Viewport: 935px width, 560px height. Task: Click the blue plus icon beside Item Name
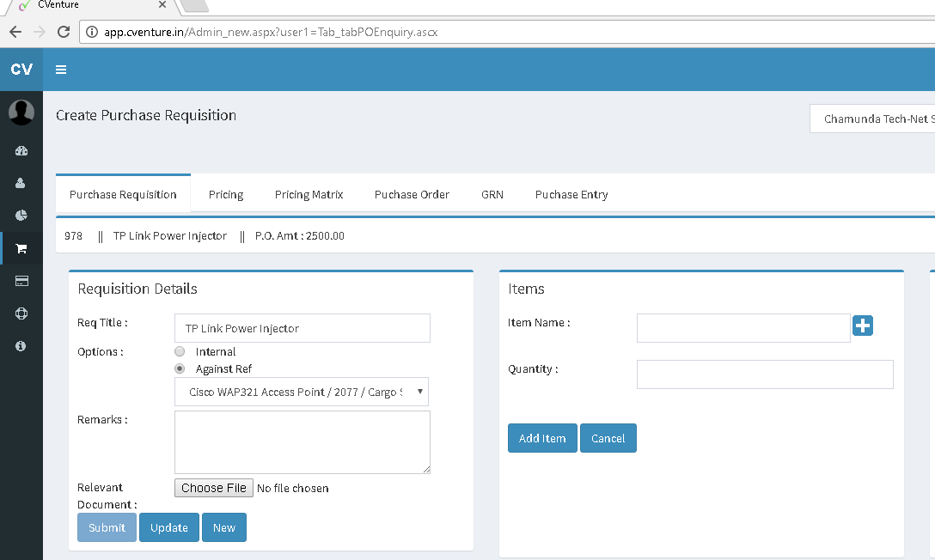click(863, 326)
